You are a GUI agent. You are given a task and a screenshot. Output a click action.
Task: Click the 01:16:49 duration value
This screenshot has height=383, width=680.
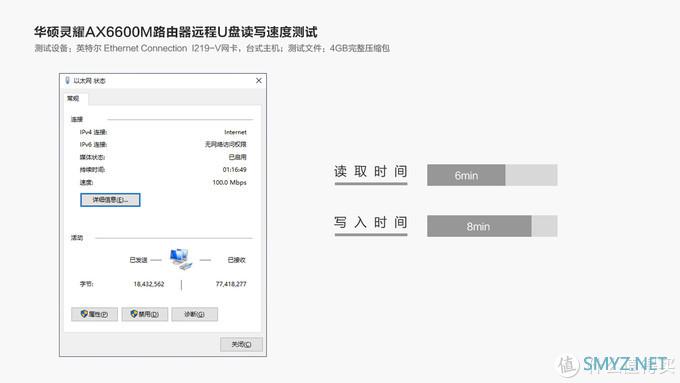click(x=235, y=170)
